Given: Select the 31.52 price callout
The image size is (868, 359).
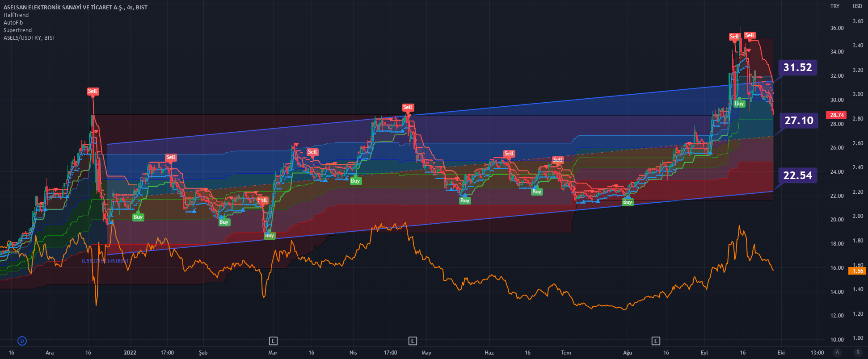Looking at the screenshot, I should (797, 67).
